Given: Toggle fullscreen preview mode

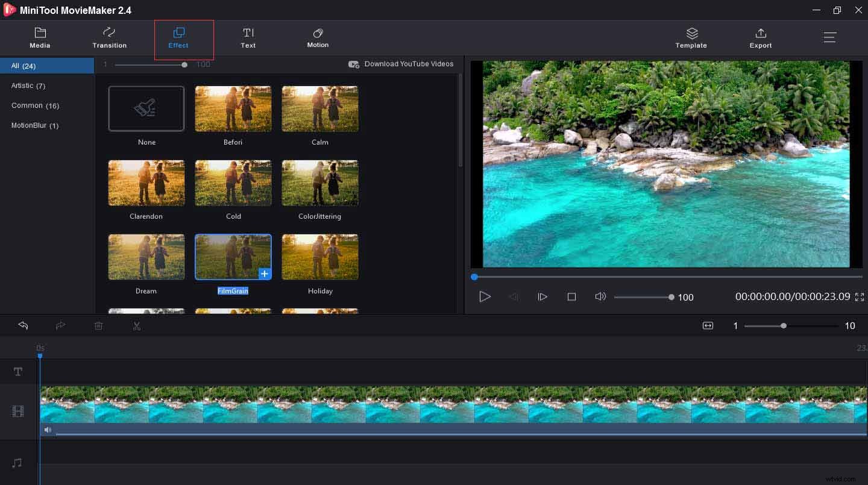Looking at the screenshot, I should [860, 296].
